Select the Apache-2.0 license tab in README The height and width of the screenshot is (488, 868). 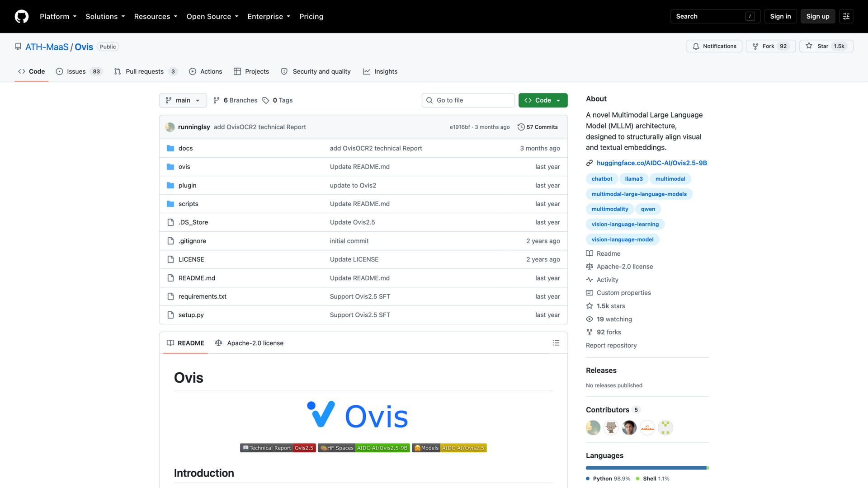[250, 343]
